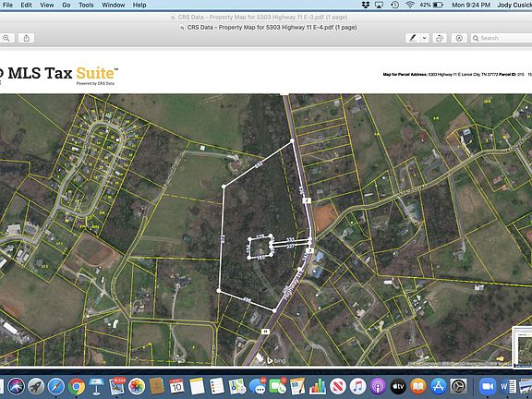Click the bing logo on map
The width and height of the screenshot is (532, 399).
click(x=275, y=360)
